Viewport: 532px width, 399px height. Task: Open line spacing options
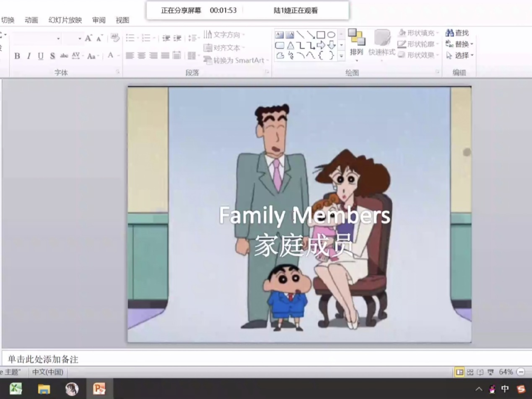(x=194, y=37)
